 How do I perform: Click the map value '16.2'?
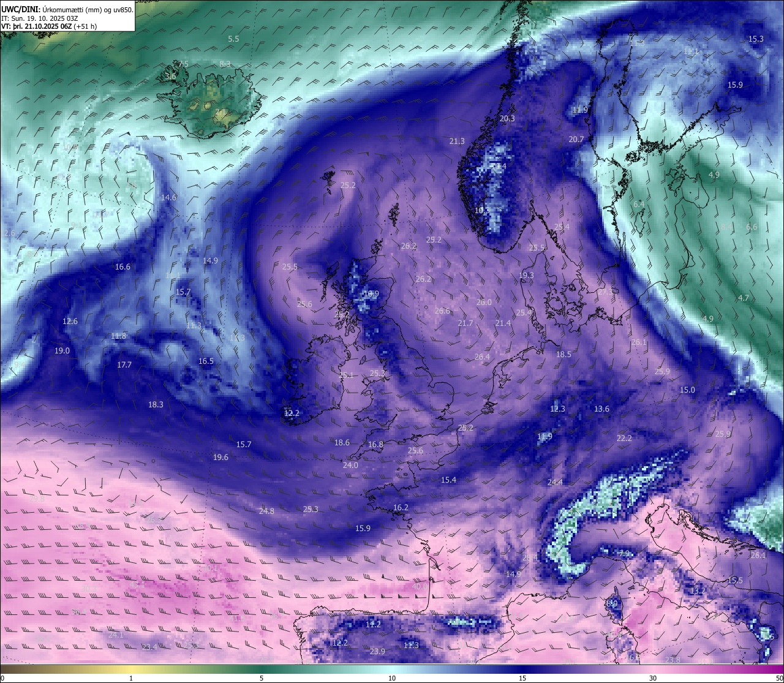[x=401, y=508]
